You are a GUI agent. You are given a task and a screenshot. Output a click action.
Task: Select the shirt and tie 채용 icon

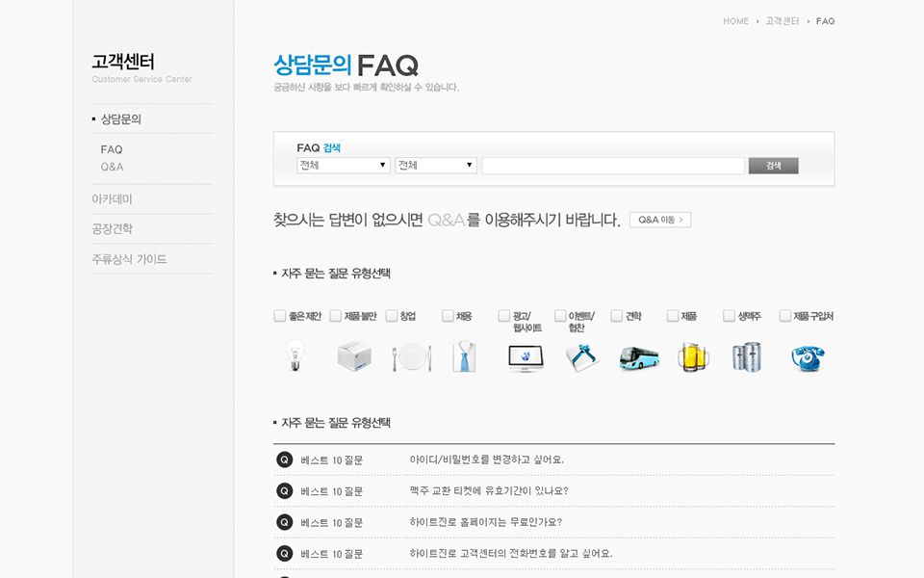click(465, 357)
